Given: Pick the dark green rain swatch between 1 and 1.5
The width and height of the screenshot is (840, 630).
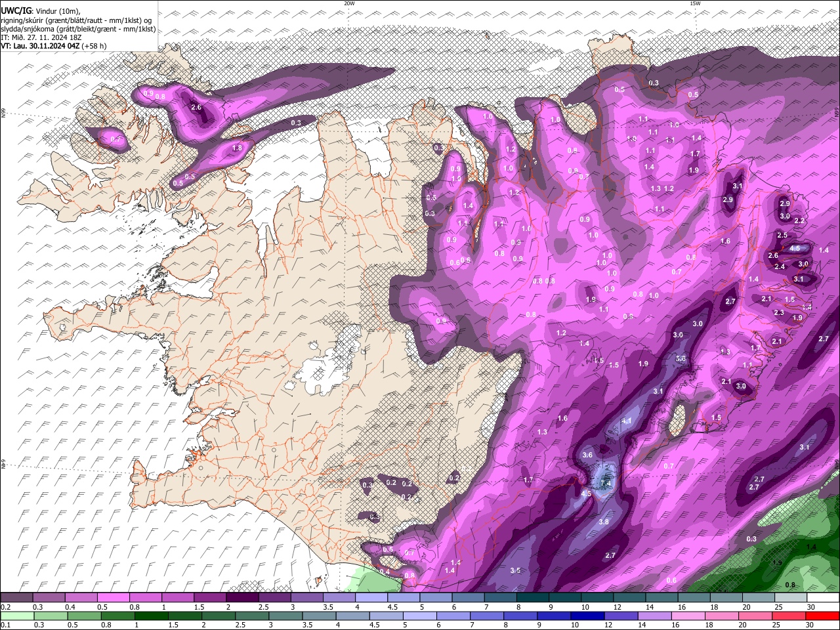Looking at the screenshot, I should (x=150, y=616).
